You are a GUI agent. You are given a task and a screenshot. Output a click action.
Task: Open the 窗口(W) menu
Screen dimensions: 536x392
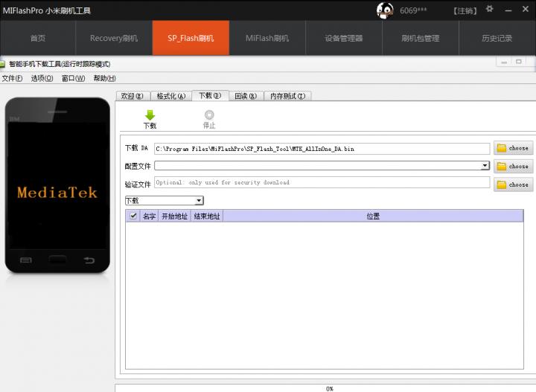pyautogui.click(x=73, y=78)
